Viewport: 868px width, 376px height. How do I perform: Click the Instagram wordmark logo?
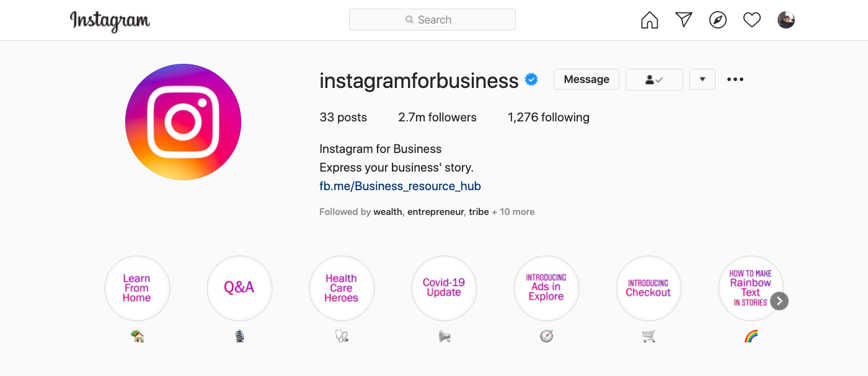pyautogui.click(x=110, y=20)
